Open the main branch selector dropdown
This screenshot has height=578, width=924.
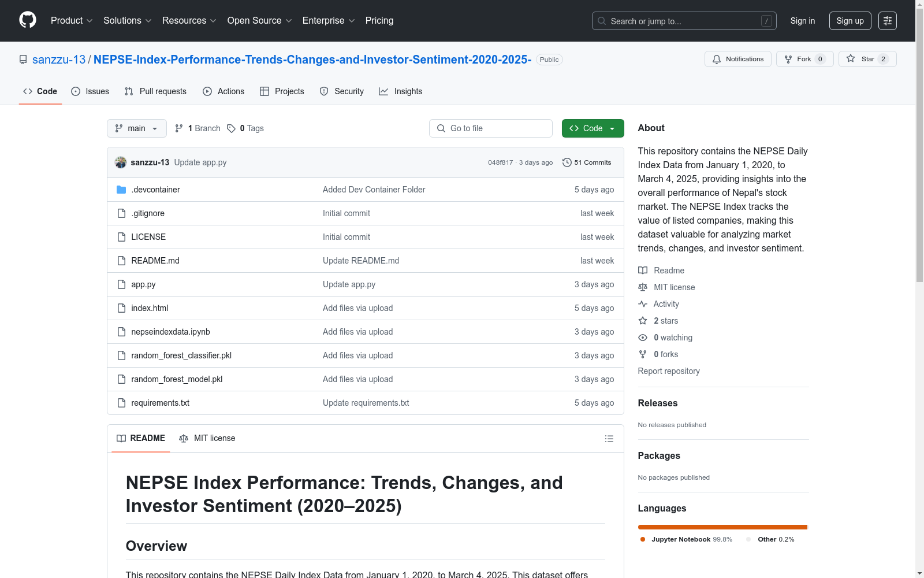(x=137, y=128)
